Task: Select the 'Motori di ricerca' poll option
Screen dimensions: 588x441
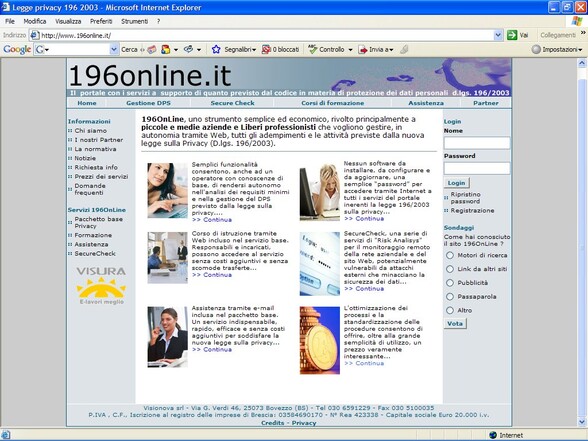Action: pyautogui.click(x=450, y=255)
